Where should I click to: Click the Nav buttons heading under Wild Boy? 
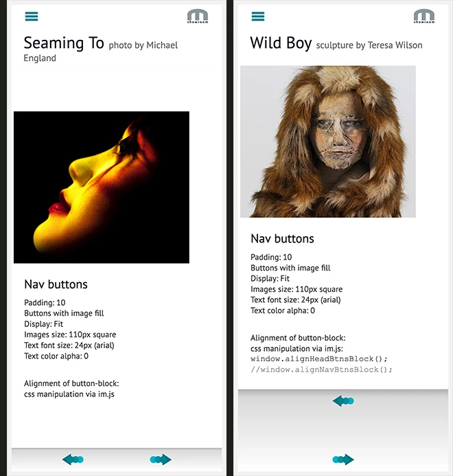(282, 238)
